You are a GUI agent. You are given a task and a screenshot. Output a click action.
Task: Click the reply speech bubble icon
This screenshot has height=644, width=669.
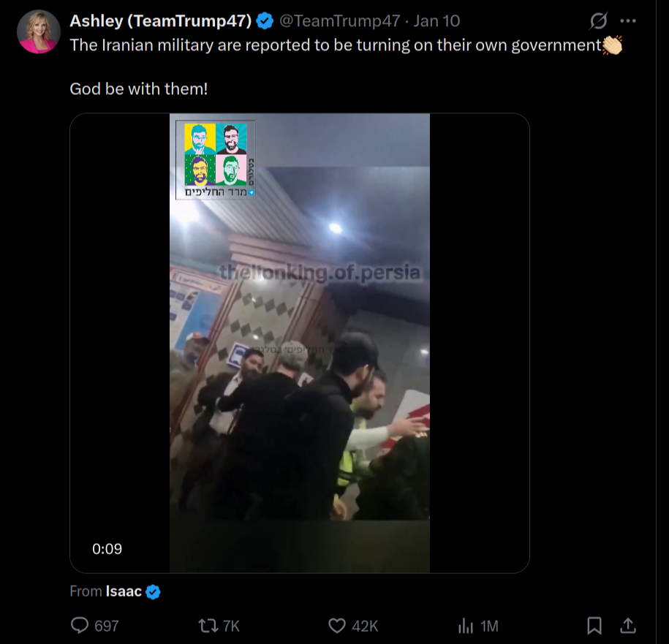click(x=80, y=626)
